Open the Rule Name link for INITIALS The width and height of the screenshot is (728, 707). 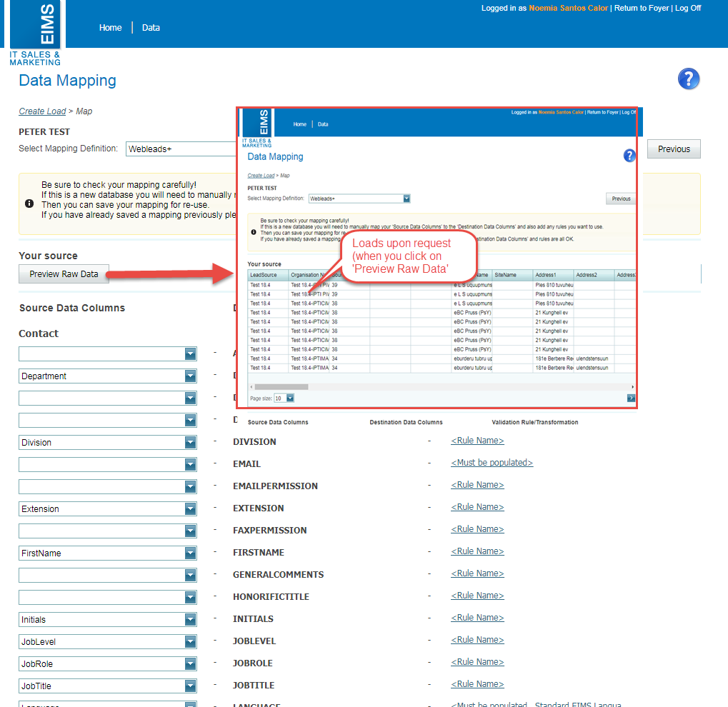tap(477, 618)
